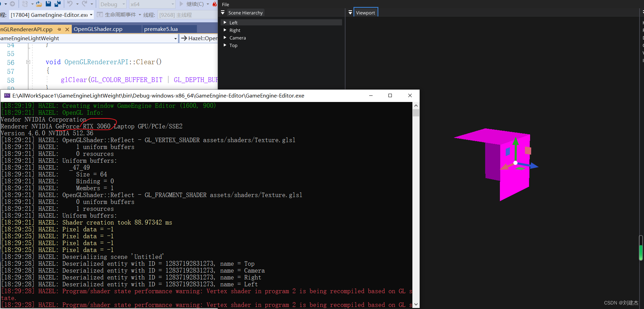Open the File menu in Hazel editor
644x309 pixels.
pyautogui.click(x=225, y=4)
